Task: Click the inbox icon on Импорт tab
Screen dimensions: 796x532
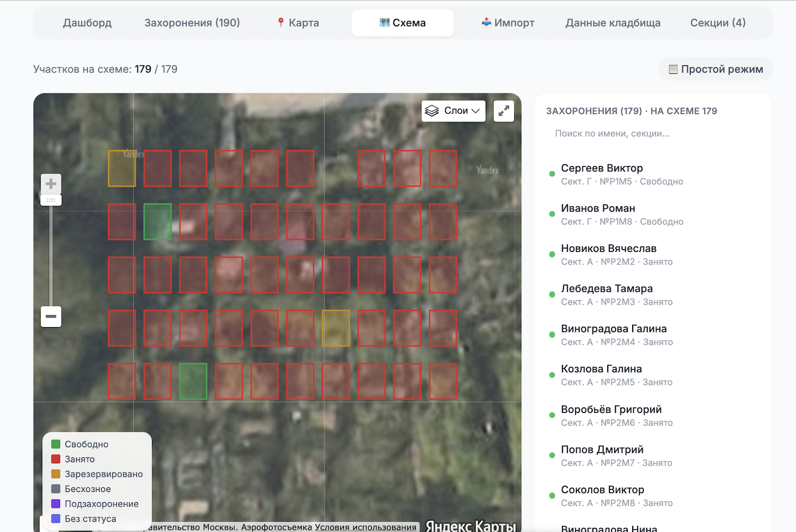Action: click(x=486, y=22)
